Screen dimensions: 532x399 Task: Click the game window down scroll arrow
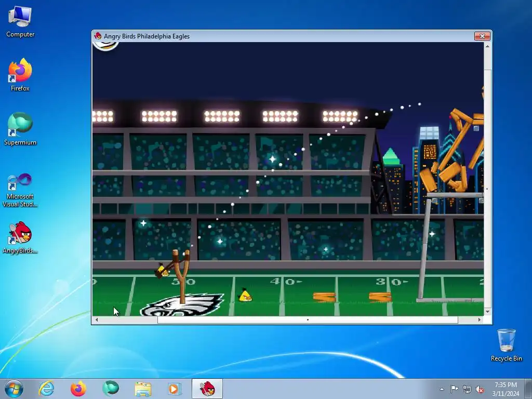tap(487, 312)
